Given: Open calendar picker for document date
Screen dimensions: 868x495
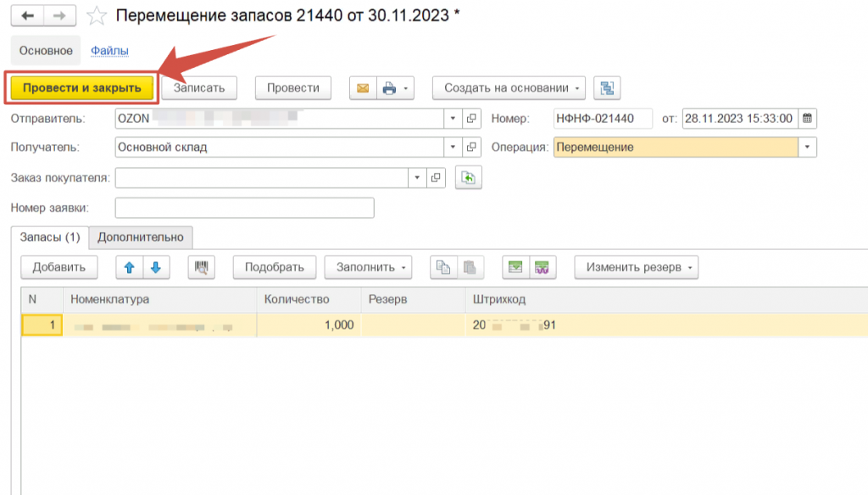Looking at the screenshot, I should (x=807, y=119).
